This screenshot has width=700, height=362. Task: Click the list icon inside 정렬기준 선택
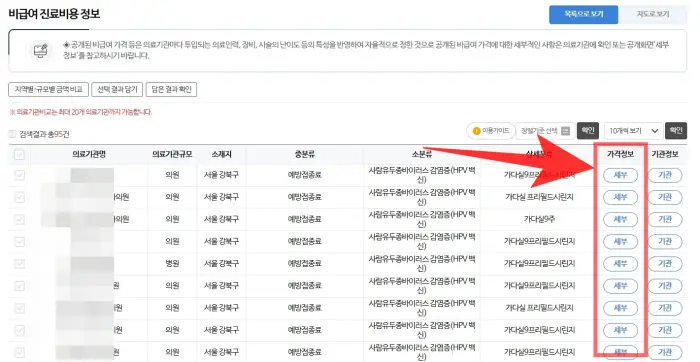[x=566, y=131]
